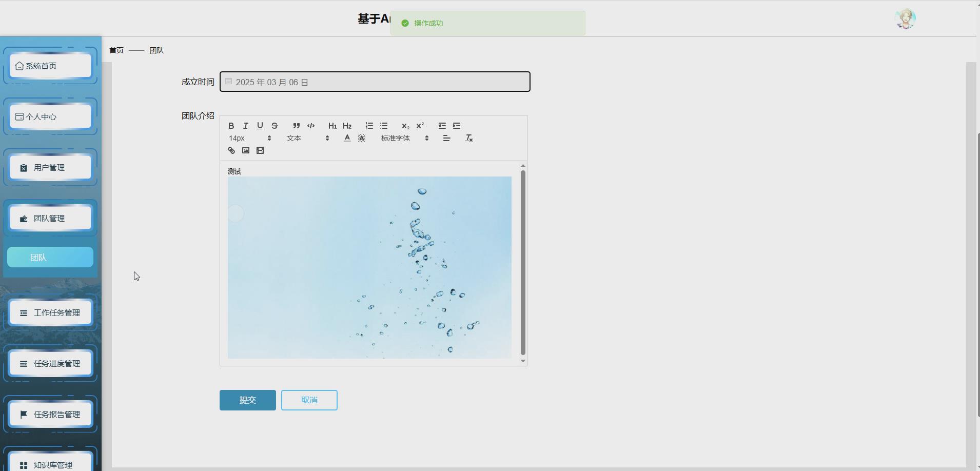Expand 用户管理 in the sidebar

(50, 167)
